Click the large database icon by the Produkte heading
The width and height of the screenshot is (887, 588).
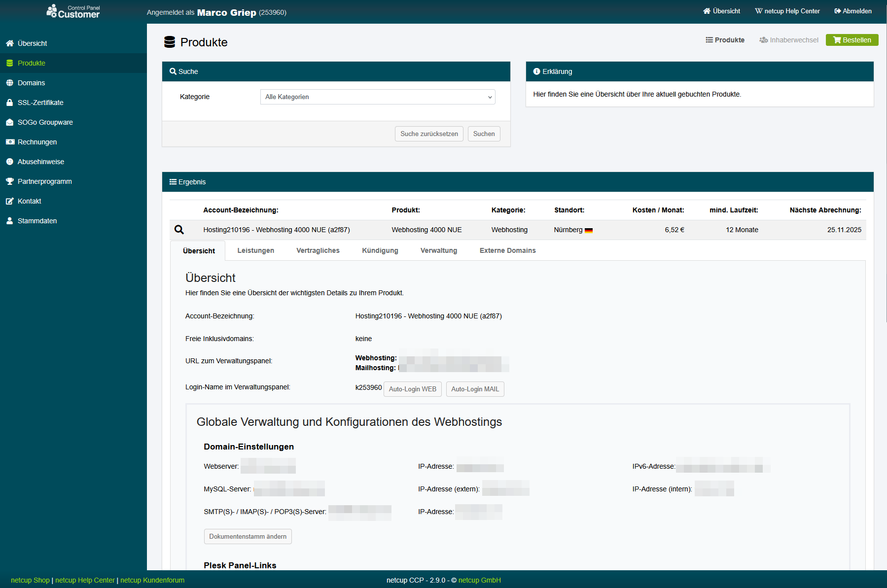170,42
